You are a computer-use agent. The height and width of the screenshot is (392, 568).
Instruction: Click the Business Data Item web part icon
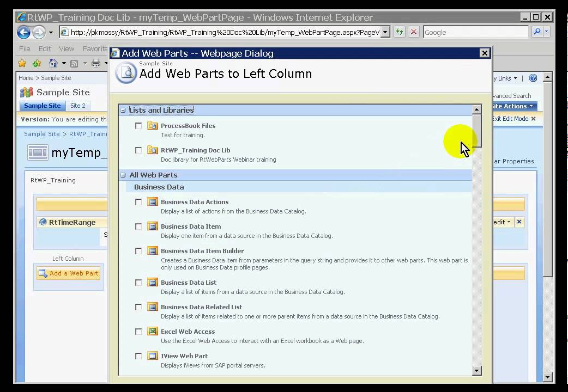point(153,226)
